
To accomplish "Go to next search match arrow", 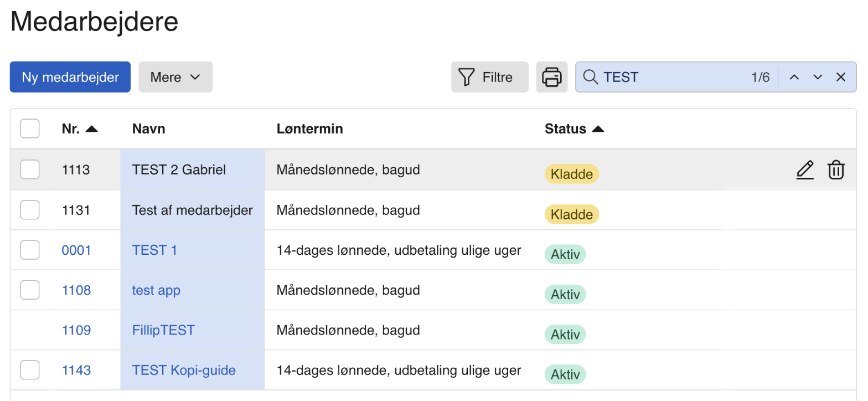I will pos(818,77).
